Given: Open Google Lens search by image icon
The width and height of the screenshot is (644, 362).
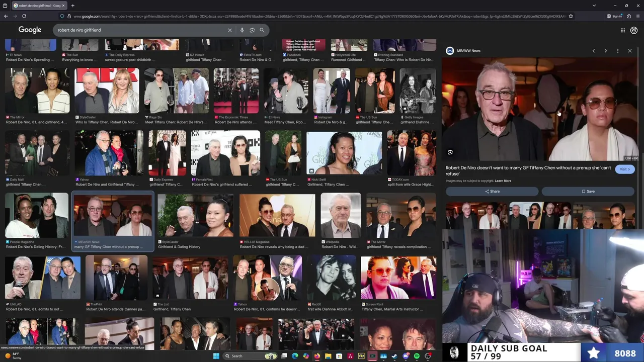Looking at the screenshot, I should [x=252, y=30].
